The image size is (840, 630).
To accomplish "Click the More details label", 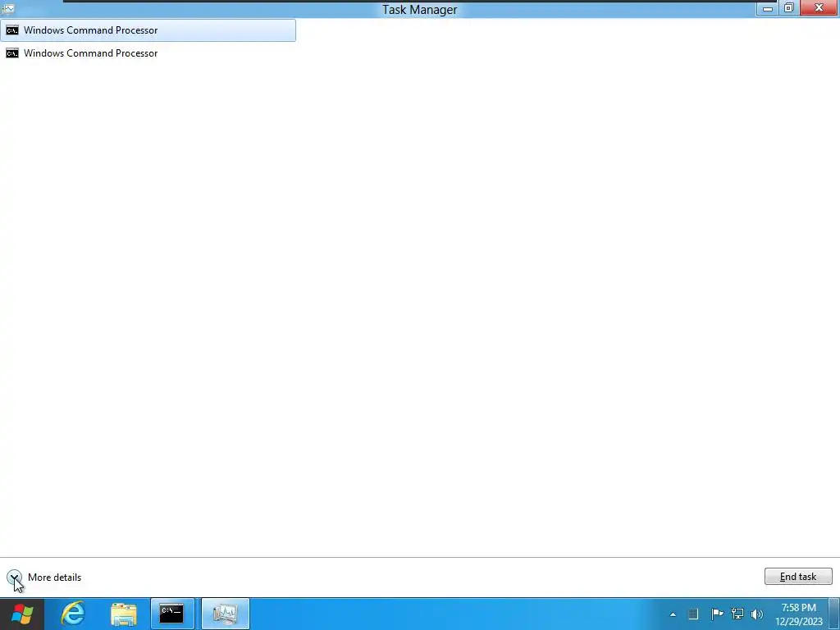I will point(55,577).
